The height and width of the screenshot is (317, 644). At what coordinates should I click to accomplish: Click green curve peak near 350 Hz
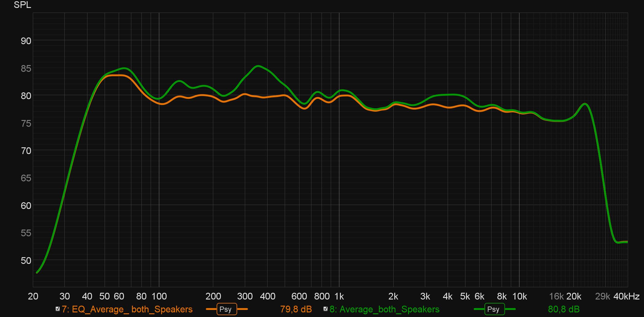point(258,66)
